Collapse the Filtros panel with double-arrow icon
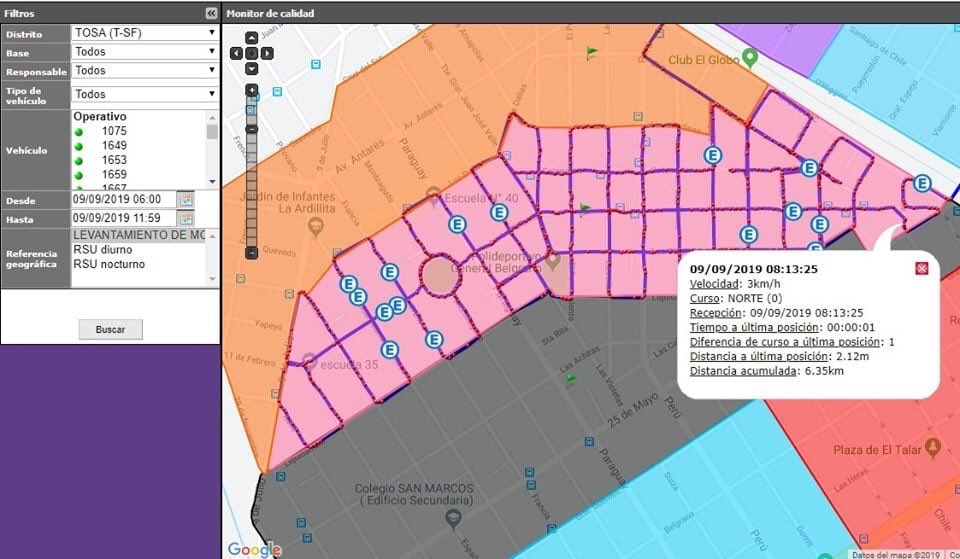 pos(211,13)
